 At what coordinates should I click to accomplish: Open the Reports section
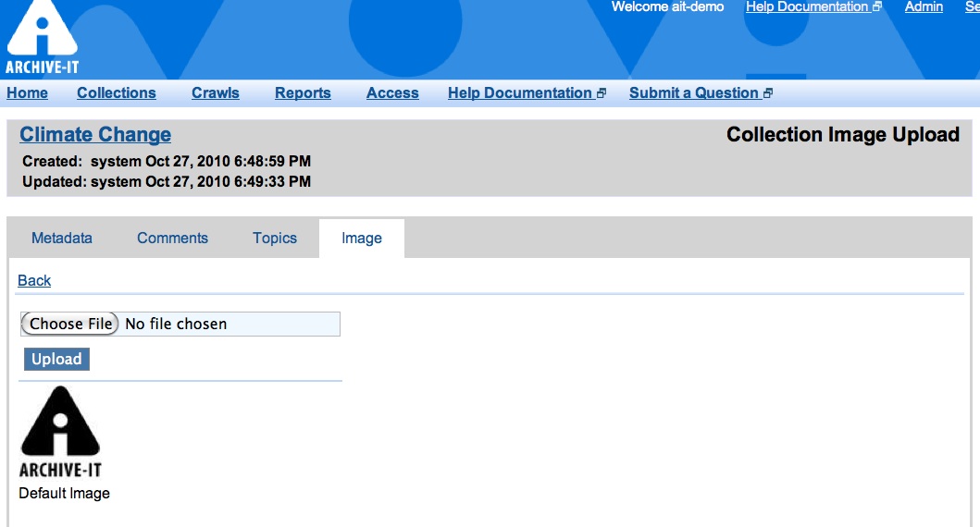coord(303,93)
